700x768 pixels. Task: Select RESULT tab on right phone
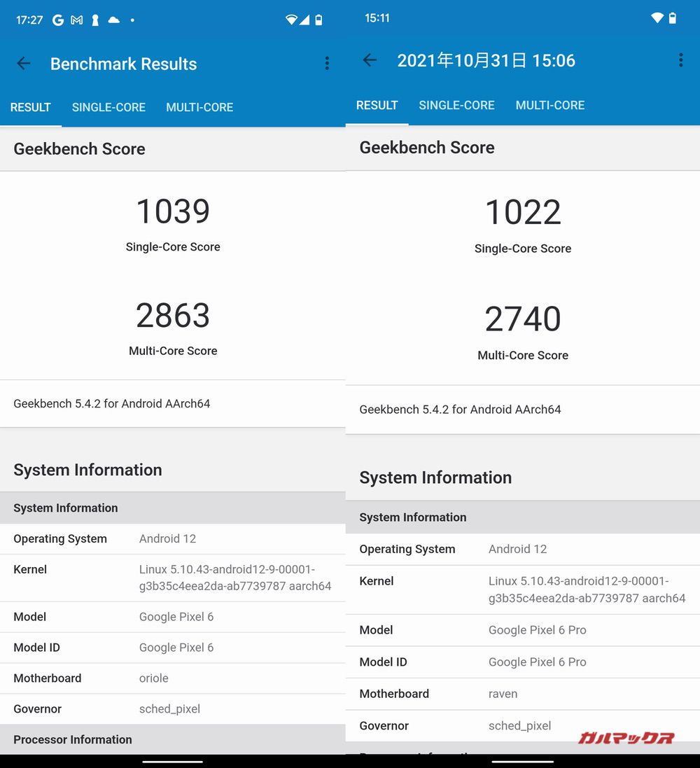(377, 105)
